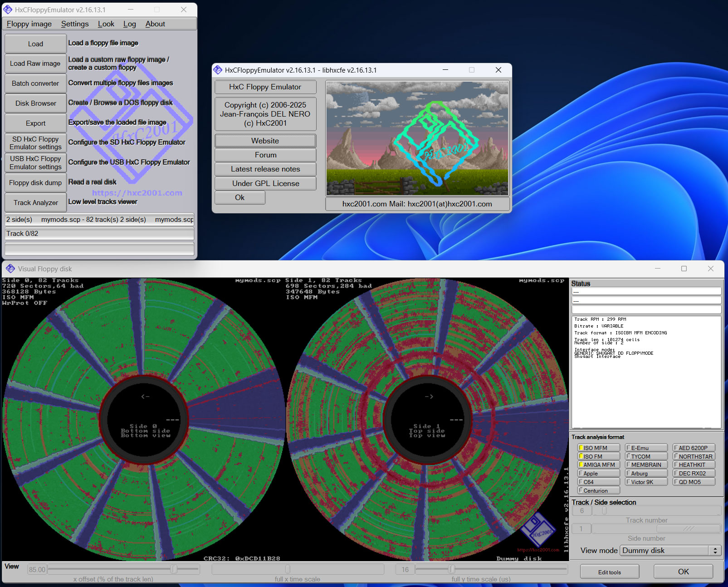Image resolution: width=728 pixels, height=587 pixels.
Task: Toggle the ISO MFM analysis format
Action: 599,448
